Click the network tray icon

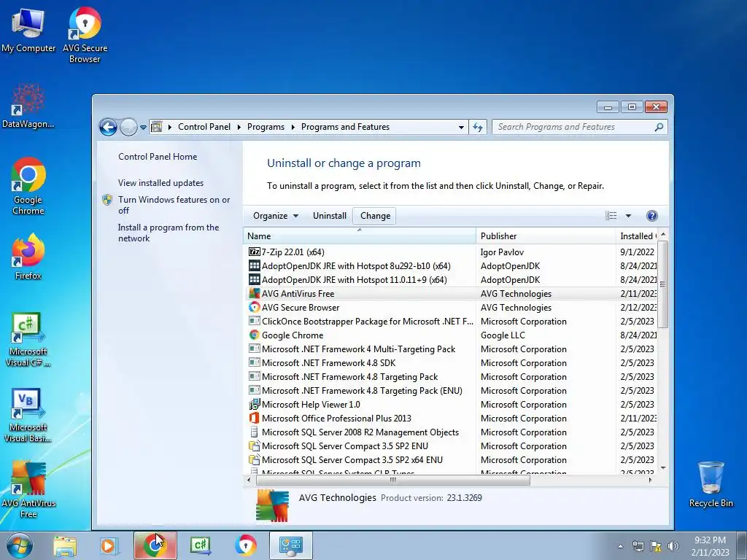(x=638, y=546)
